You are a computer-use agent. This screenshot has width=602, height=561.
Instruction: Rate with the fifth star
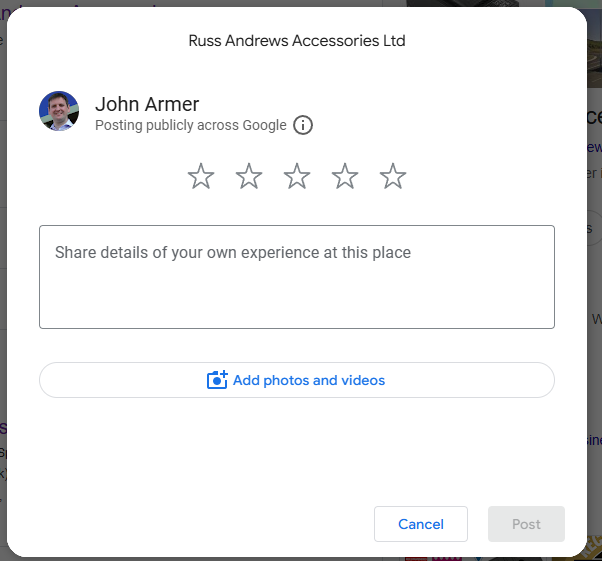(393, 176)
